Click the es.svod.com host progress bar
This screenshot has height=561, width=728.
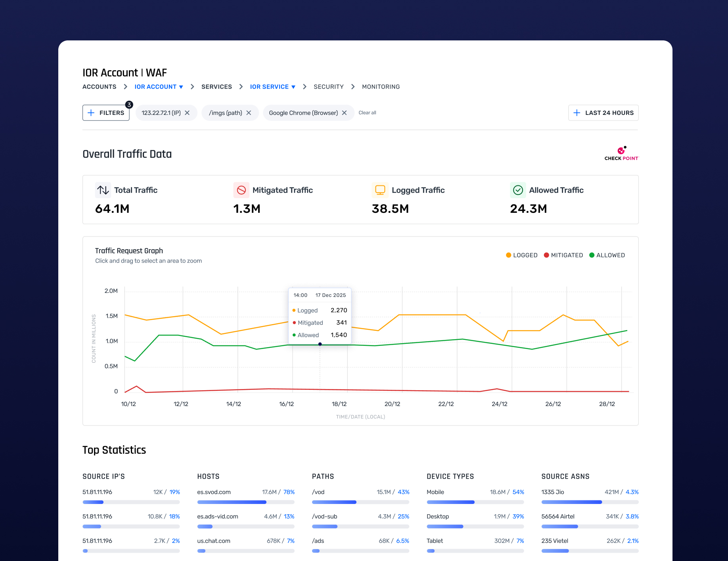pyautogui.click(x=245, y=502)
